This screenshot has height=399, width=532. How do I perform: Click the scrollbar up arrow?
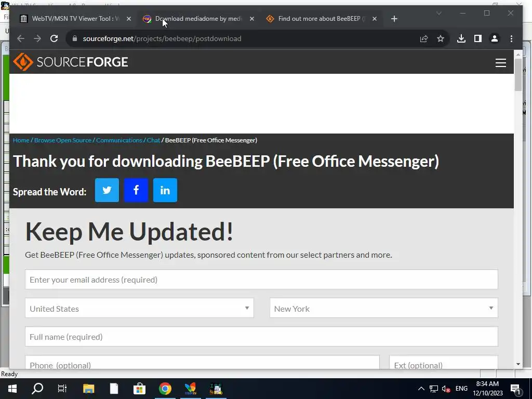[x=518, y=54]
